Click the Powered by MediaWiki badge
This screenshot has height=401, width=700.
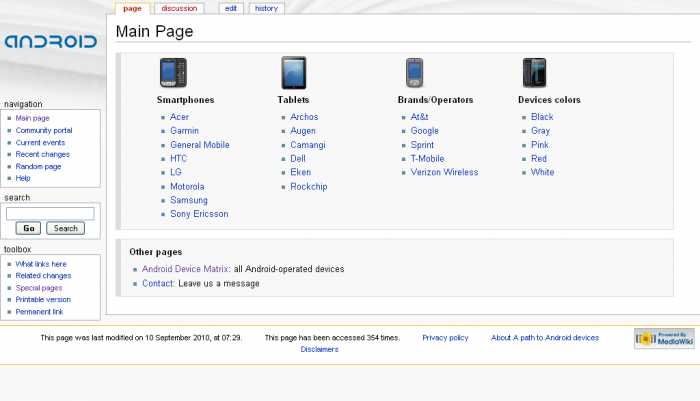[x=664, y=339]
